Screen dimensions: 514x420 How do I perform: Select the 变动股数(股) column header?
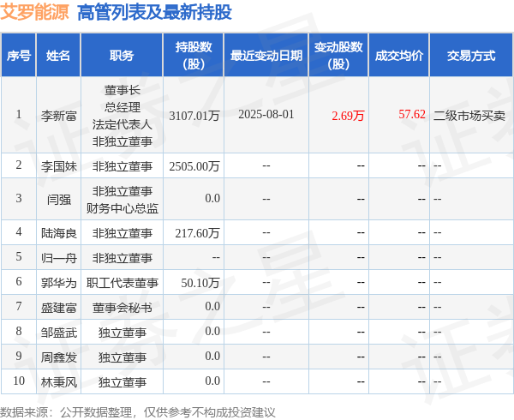[338, 56]
